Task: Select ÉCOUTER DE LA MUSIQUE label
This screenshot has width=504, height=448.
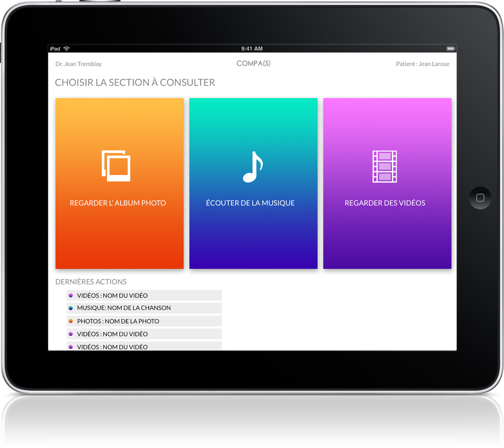Action: [x=250, y=203]
